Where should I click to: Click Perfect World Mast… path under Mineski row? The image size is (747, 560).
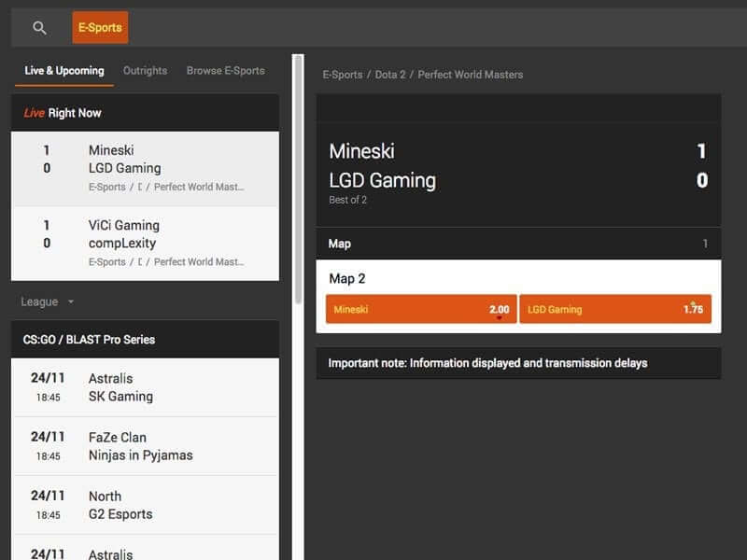point(199,188)
